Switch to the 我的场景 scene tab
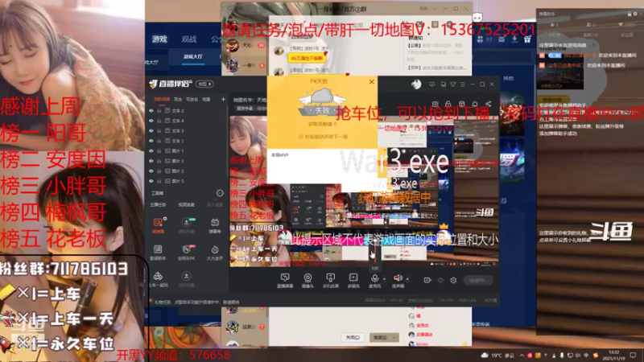Screen dimensions: 644x362 point(162,99)
